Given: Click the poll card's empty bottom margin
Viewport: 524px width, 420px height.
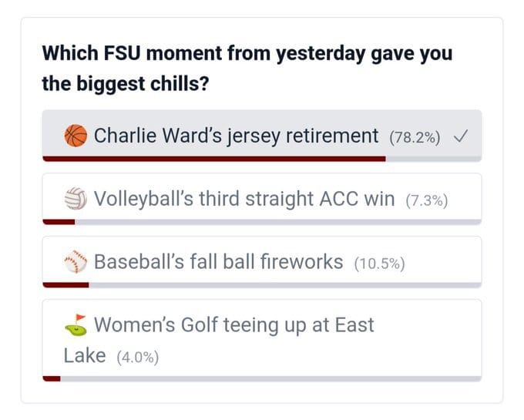Looking at the screenshot, I should 262,392.
